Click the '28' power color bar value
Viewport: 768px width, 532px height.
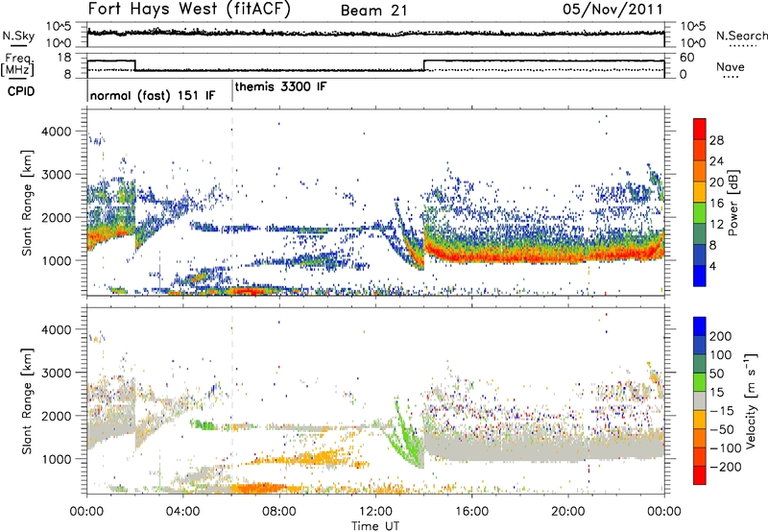(x=716, y=140)
